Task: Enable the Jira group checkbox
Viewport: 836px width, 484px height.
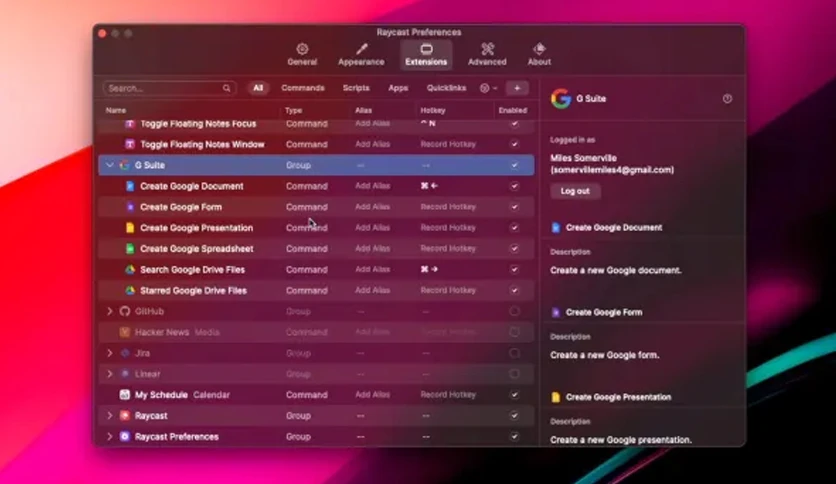Action: click(514, 353)
